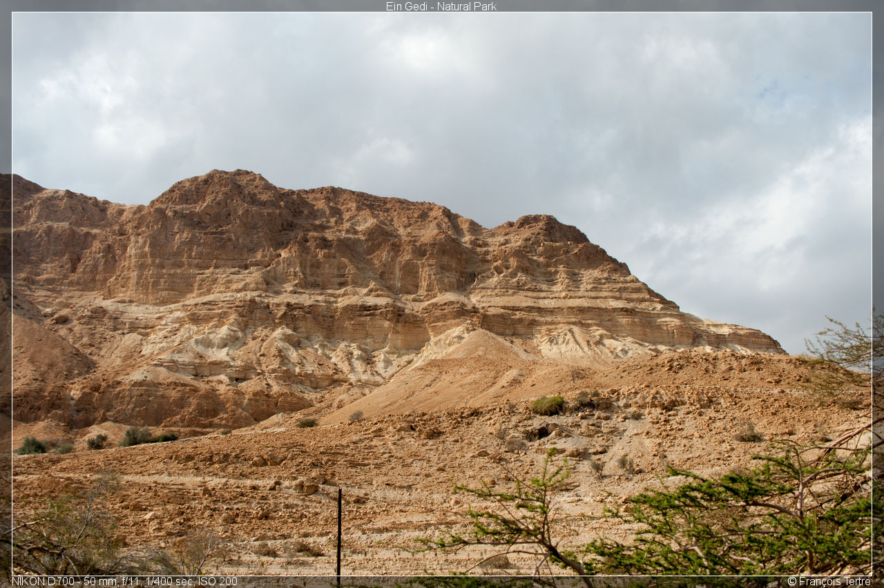
Task: Click the '© François Tertre' copyright text
Action: coord(829,581)
